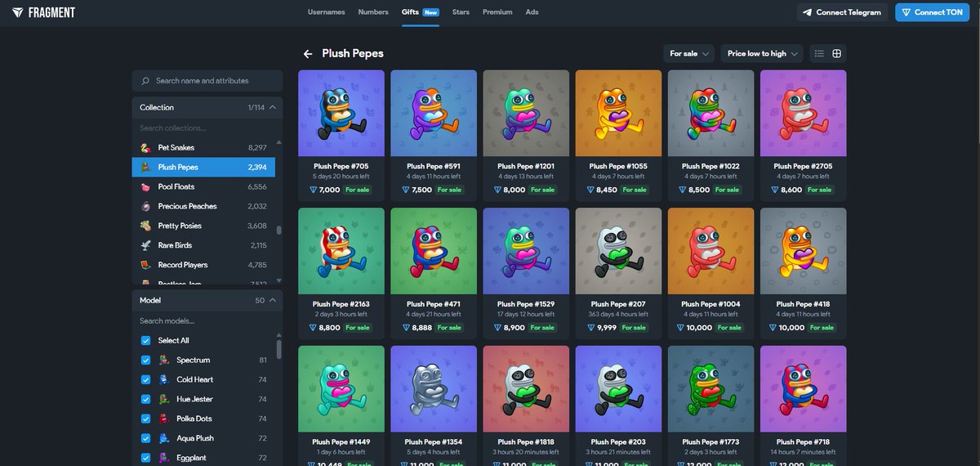Uncheck the Spectrum model checkbox
Image resolution: width=980 pixels, height=466 pixels.
(146, 361)
